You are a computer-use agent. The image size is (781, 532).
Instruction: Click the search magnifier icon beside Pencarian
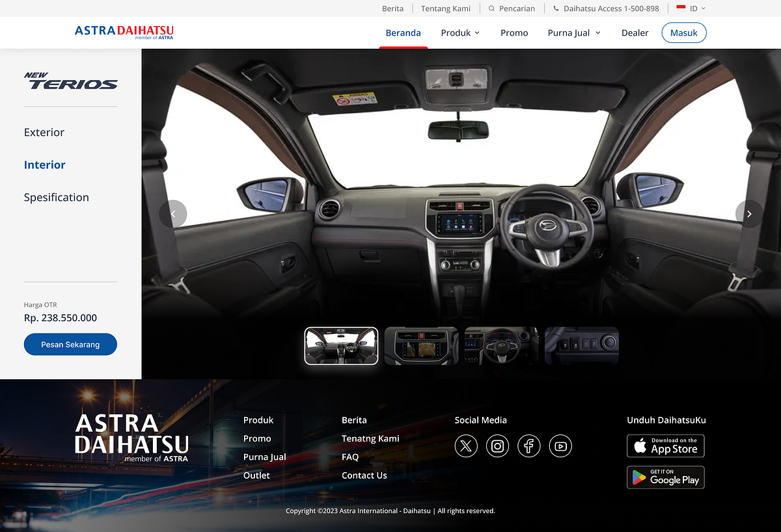point(492,8)
